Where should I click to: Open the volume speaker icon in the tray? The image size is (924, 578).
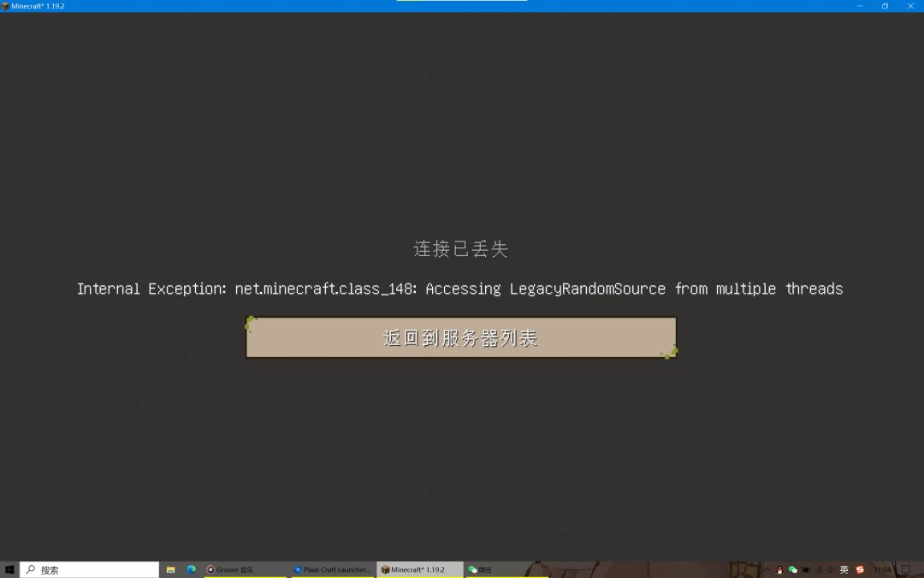[830, 569]
